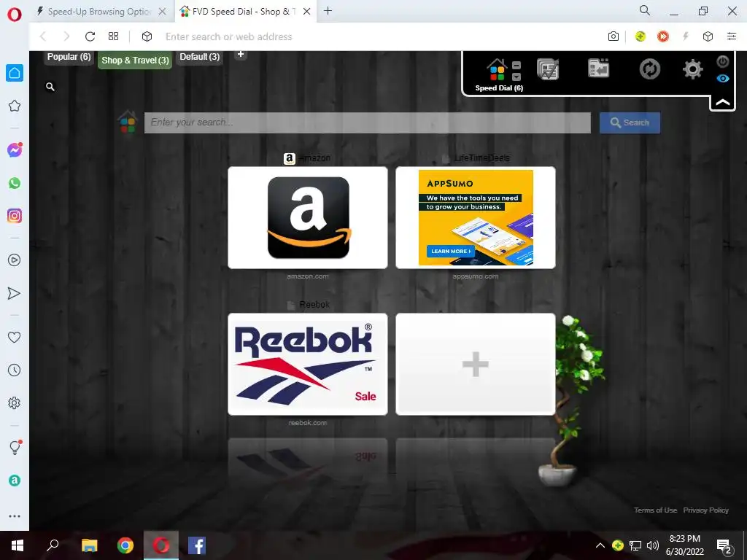The height and width of the screenshot is (560, 747).
Task: Open Messenger in the sidebar
Action: point(15,150)
